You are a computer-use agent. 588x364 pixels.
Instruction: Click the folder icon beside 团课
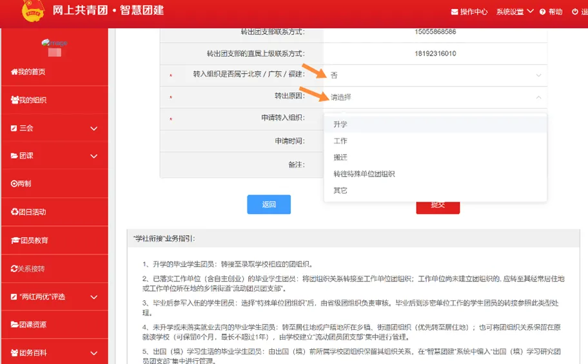[x=14, y=155]
